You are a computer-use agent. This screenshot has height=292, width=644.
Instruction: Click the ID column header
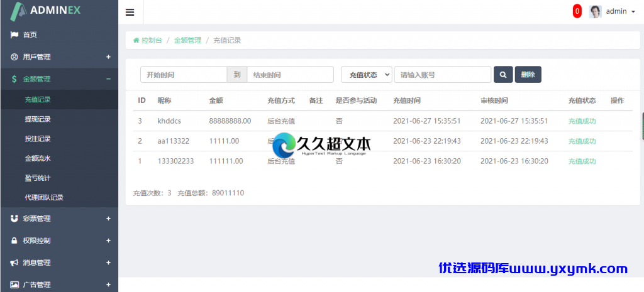click(x=142, y=100)
